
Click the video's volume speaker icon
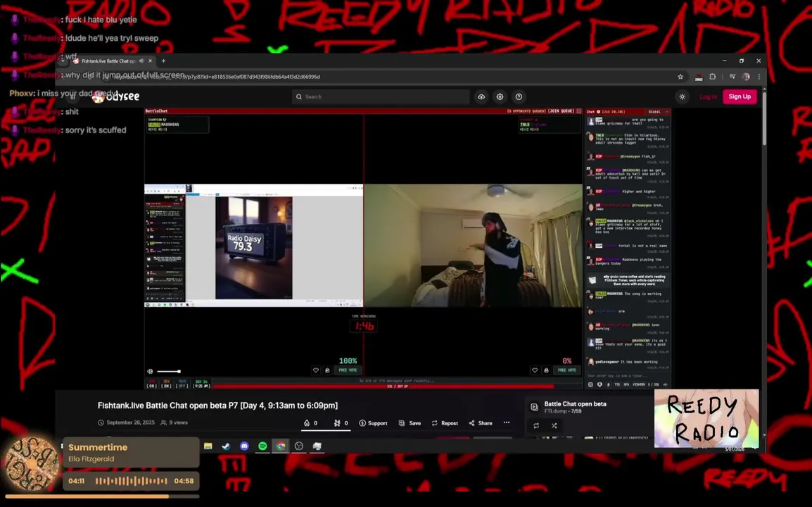[150, 371]
